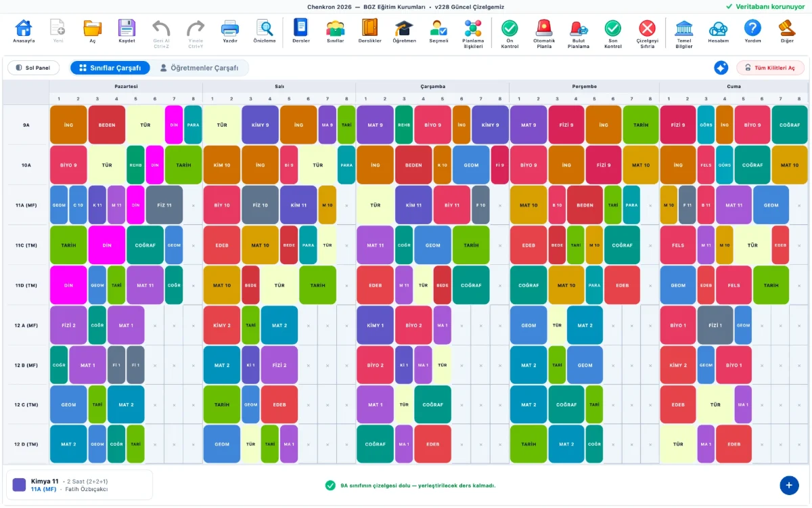Image resolution: width=812 pixels, height=508 pixels.
Task: Open the Dersler book icon
Action: [300, 28]
